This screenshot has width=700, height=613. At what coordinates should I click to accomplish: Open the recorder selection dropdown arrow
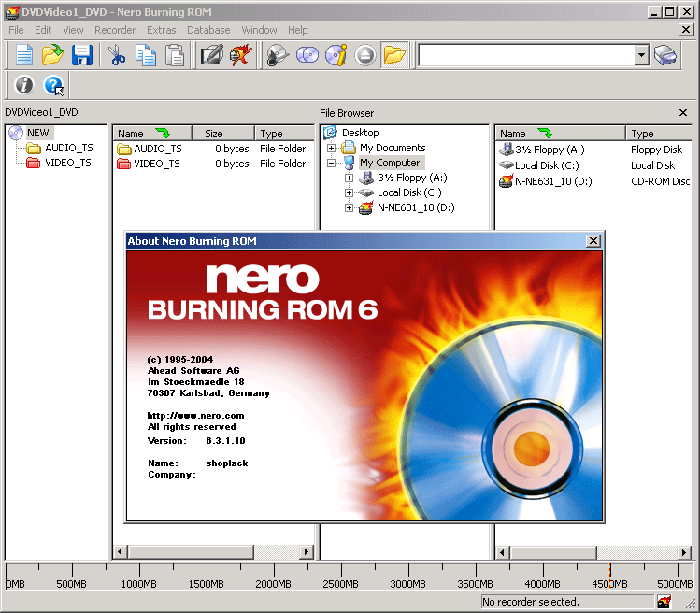click(641, 55)
